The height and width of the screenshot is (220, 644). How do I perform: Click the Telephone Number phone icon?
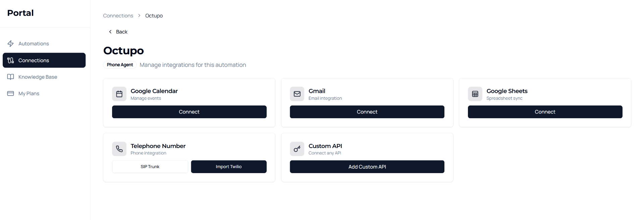(x=119, y=149)
